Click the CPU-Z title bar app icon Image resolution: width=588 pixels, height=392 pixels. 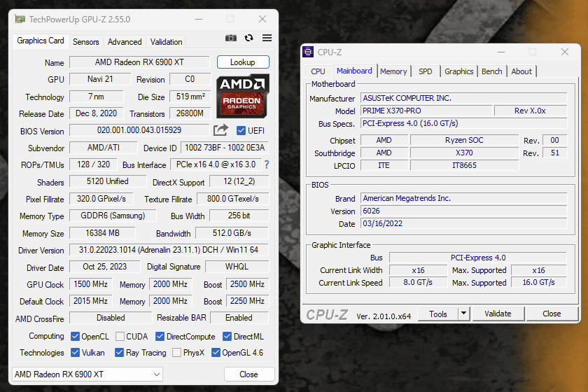click(x=308, y=52)
